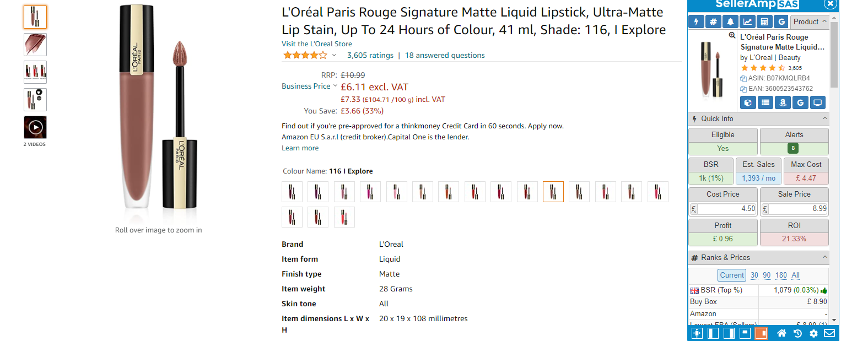
Task: Collapse the Ranks & Prices section
Action: click(x=825, y=257)
